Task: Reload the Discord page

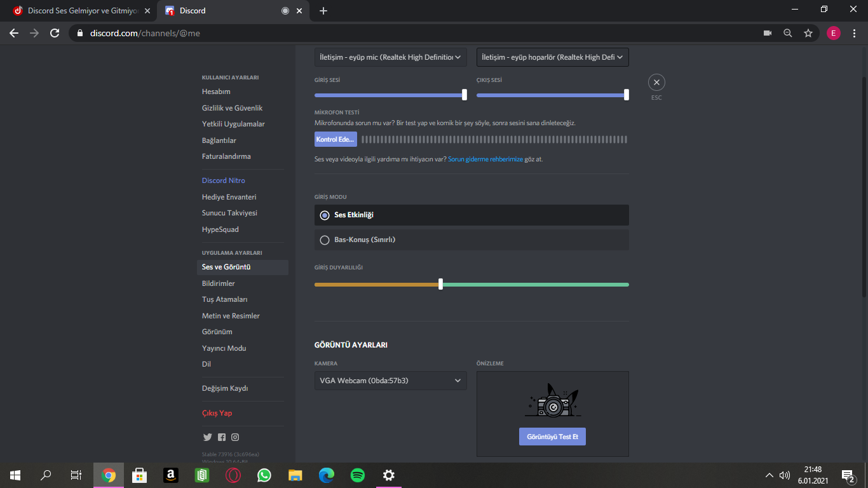Action: pos(55,33)
